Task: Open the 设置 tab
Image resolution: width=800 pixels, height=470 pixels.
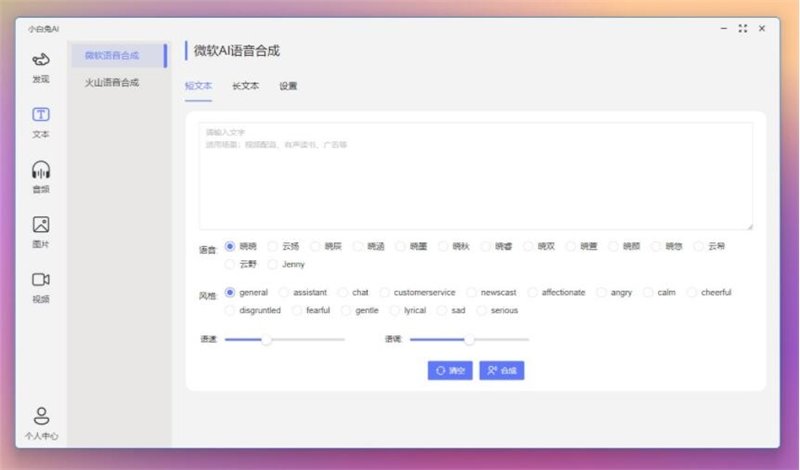Action: click(x=288, y=86)
